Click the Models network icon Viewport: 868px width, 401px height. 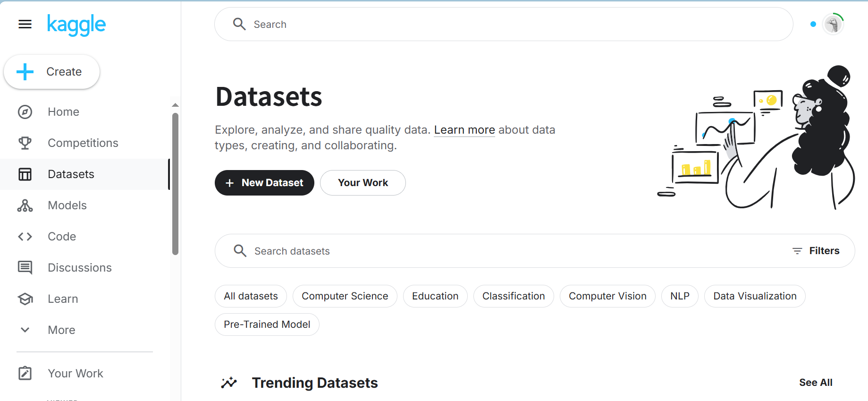25,205
